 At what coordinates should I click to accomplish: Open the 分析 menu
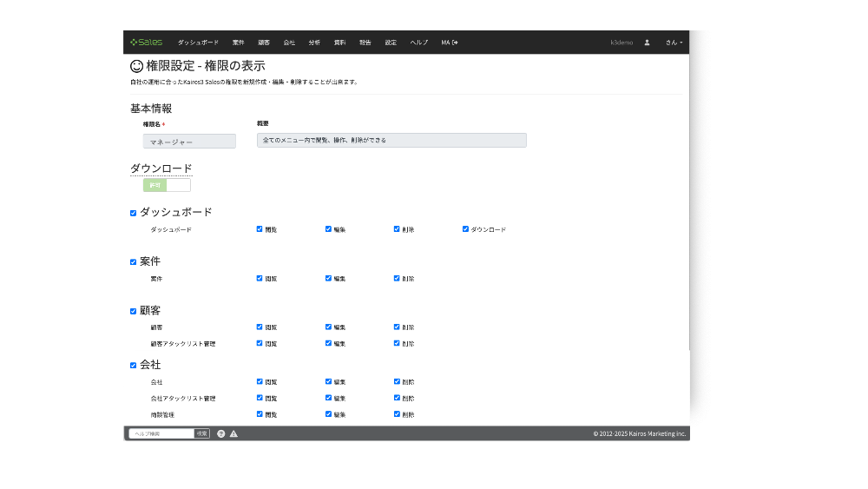[314, 43]
